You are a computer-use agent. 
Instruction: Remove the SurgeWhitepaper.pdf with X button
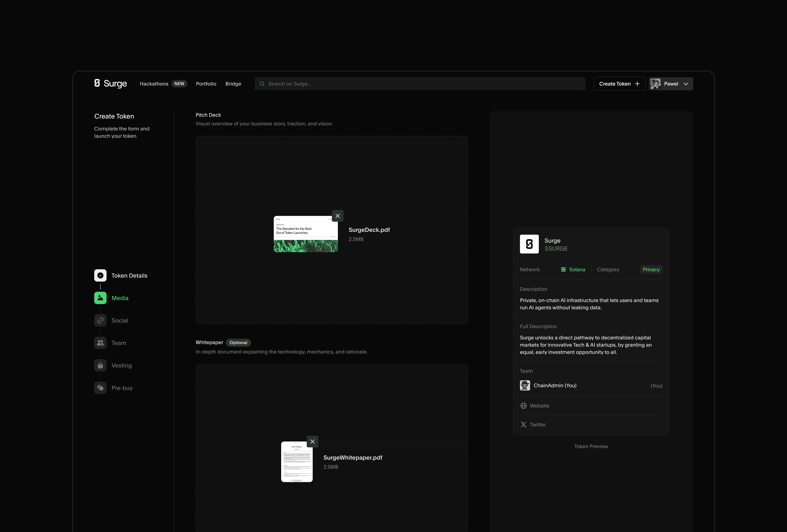(312, 442)
